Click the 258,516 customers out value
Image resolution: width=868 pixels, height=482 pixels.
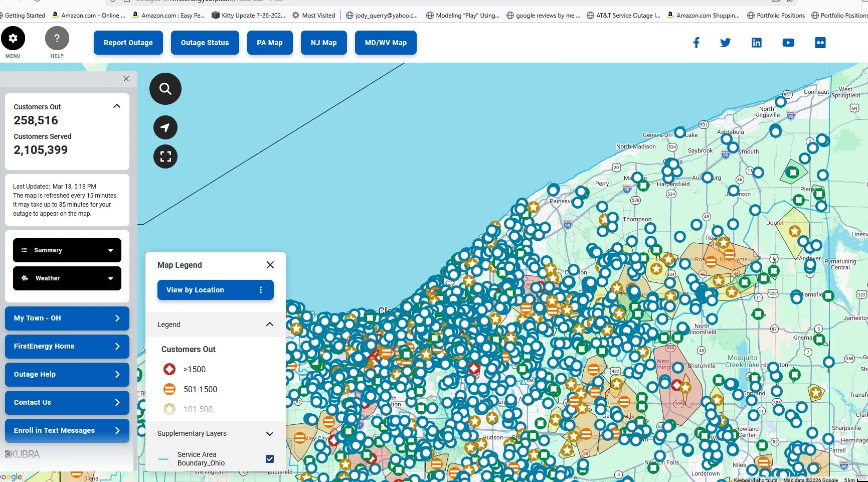click(x=36, y=120)
